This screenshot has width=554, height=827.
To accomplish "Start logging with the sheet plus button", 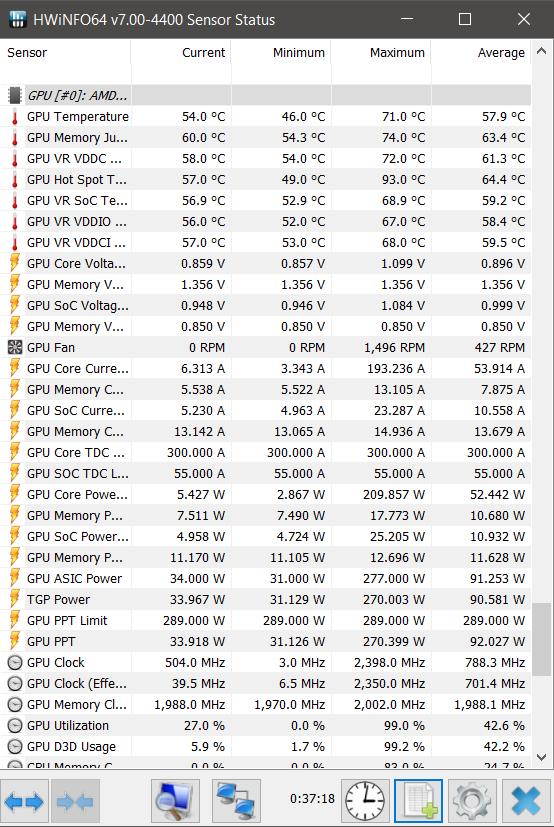I will click(x=418, y=802).
